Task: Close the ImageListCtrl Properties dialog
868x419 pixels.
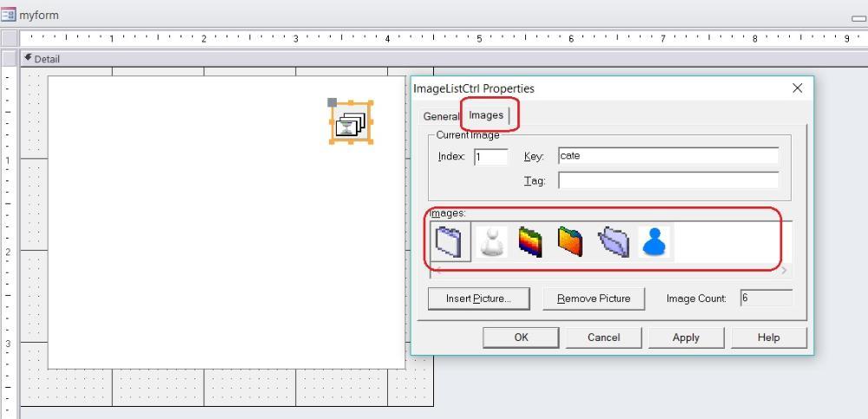Action: click(x=797, y=88)
